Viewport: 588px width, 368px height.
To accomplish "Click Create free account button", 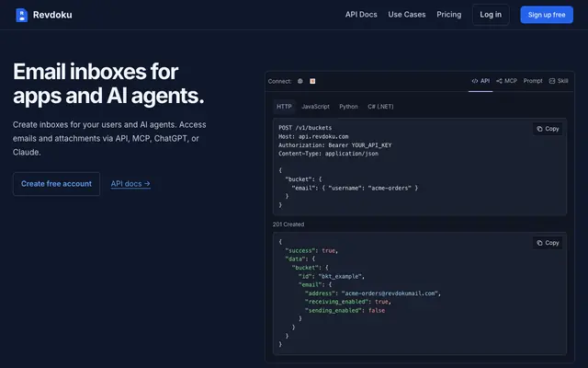I will click(56, 184).
